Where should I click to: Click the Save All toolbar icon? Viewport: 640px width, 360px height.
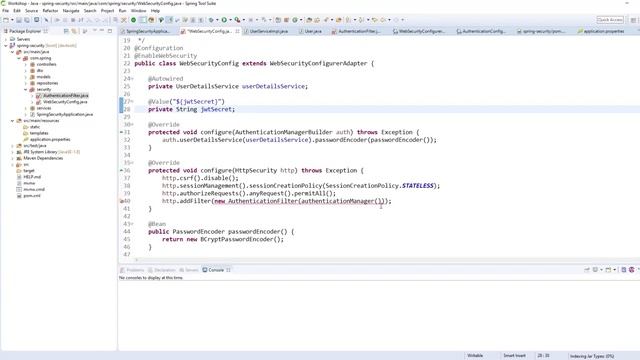(27, 20)
